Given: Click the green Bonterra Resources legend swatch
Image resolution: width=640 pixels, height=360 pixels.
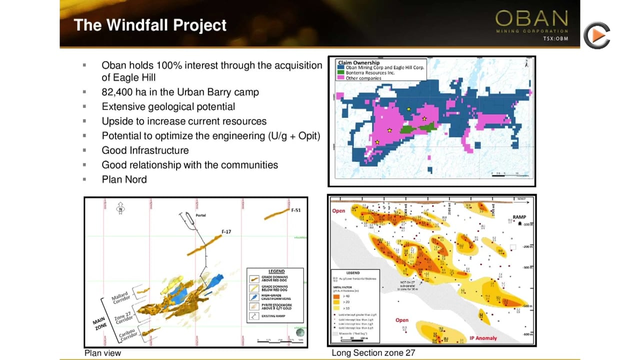Looking at the screenshot, I should pyautogui.click(x=340, y=73).
